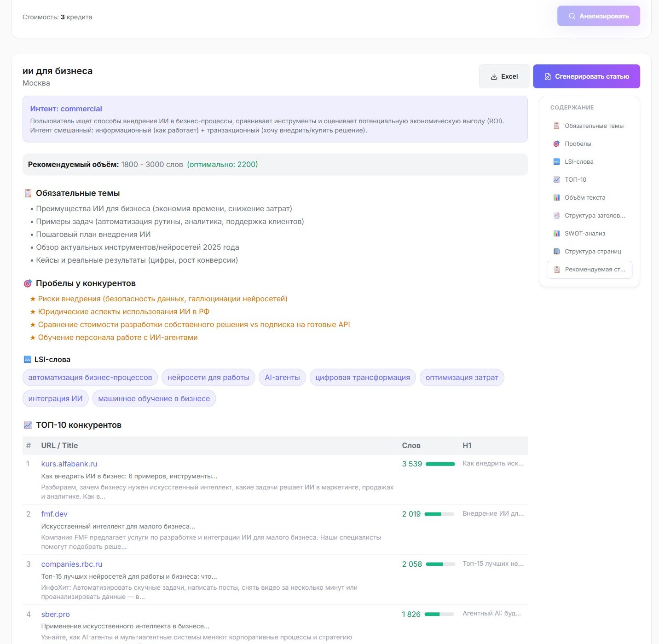This screenshot has height=644, width=659.
Task: Click H1 cell Топ-15 лучших не...
Action: point(493,563)
